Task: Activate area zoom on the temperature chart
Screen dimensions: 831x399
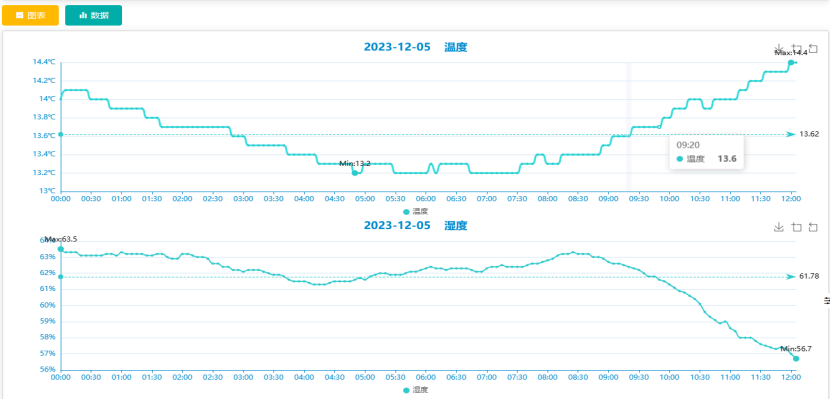Action: 796,49
